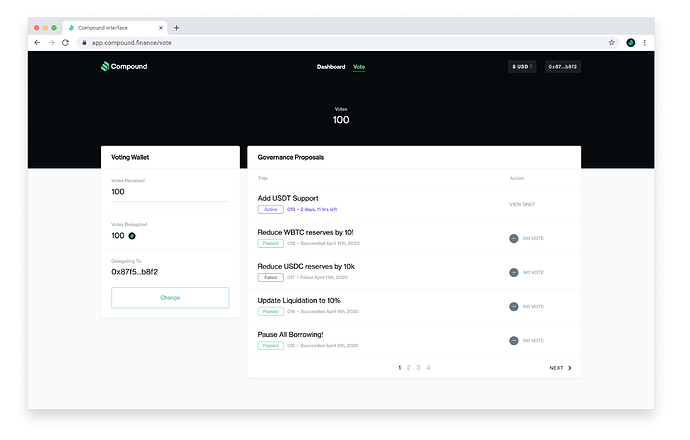Image resolution: width=690 pixels, height=440 pixels.
Task: Click the Governance Proposals heading
Action: point(291,158)
